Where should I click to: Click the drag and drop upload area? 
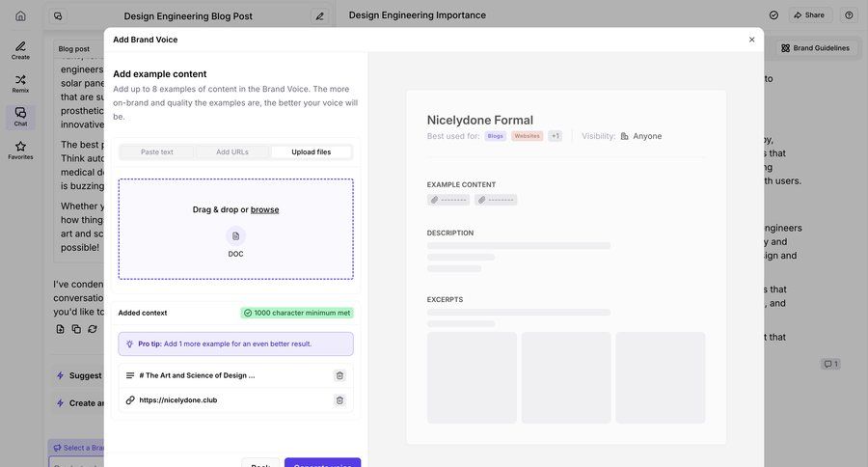point(236,229)
